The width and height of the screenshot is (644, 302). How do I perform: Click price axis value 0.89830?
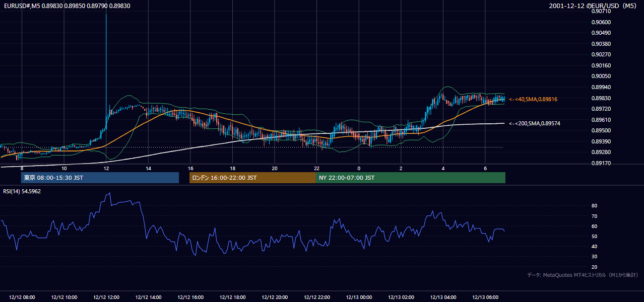pos(601,98)
